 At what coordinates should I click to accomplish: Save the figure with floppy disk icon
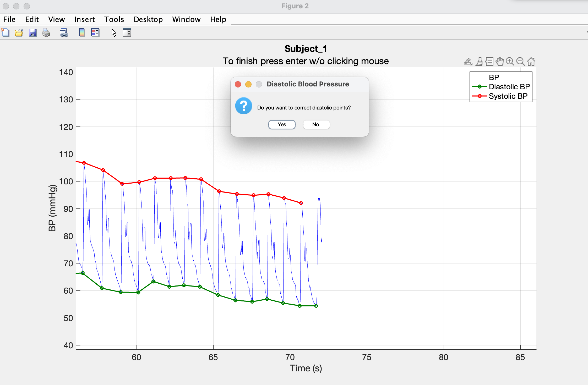point(32,33)
